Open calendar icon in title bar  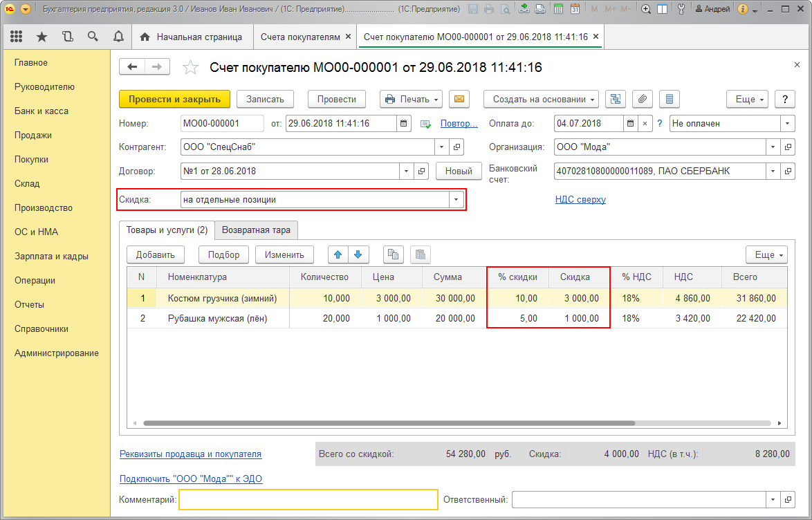(x=575, y=9)
